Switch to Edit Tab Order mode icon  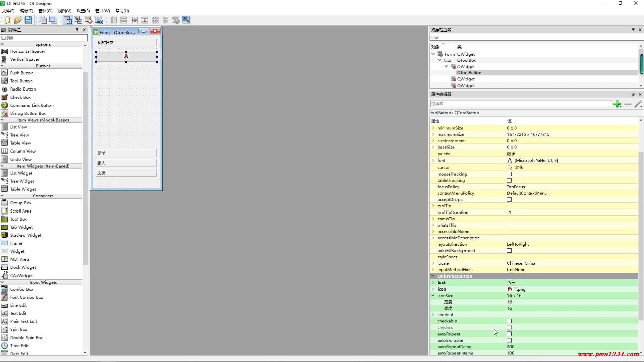pyautogui.click(x=99, y=20)
